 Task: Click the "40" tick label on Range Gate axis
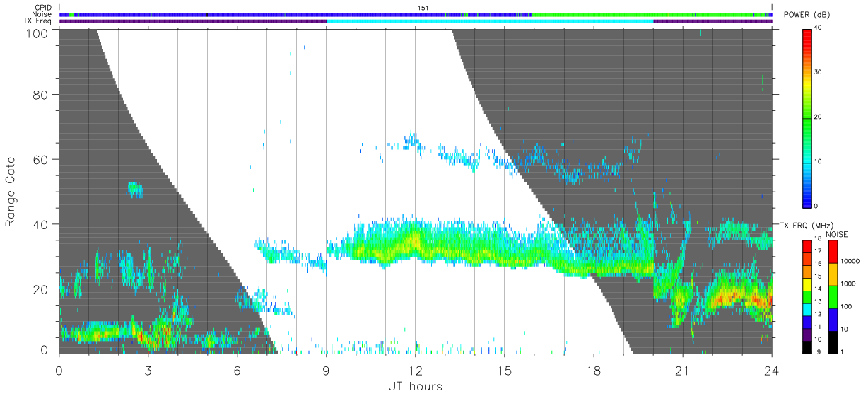pos(40,224)
